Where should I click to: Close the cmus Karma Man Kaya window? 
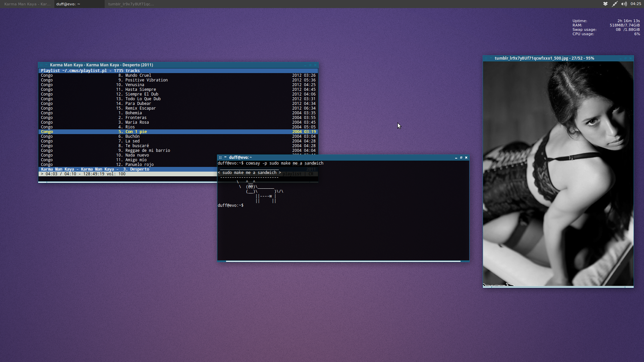[315, 65]
